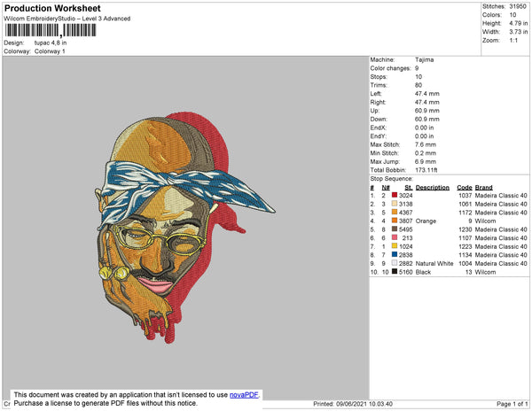
Task: Click the 2882 Natural White swatch
Action: (x=395, y=263)
